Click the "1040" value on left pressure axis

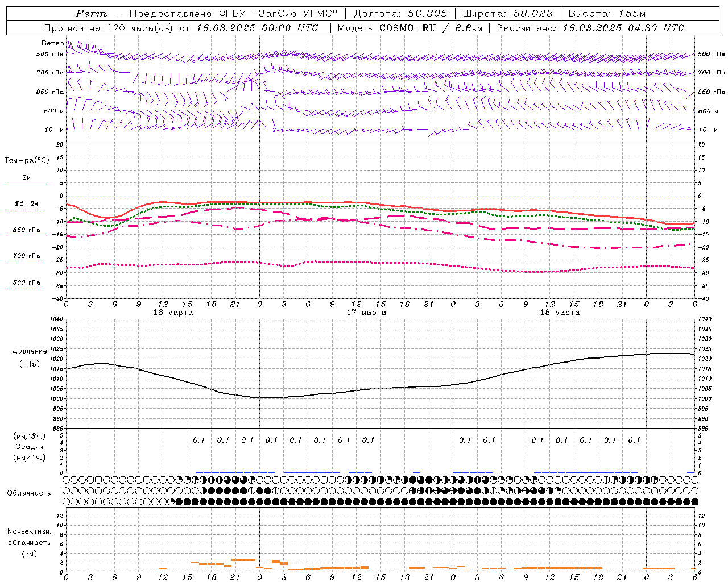[56, 319]
